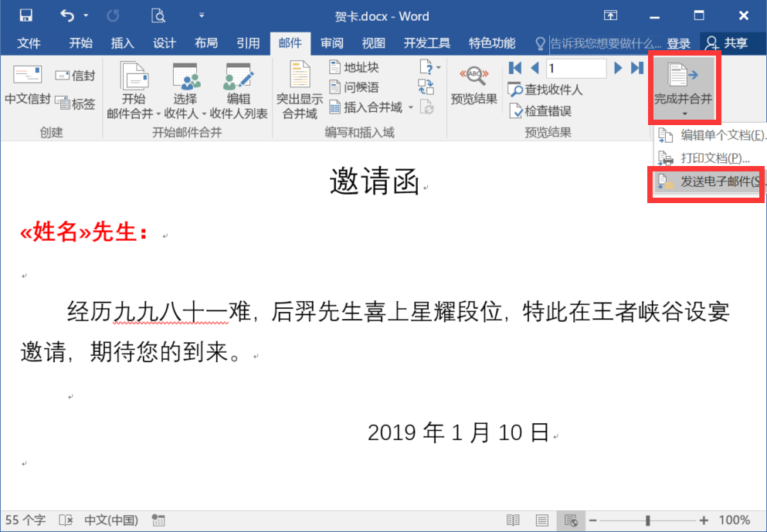Click the Tell Me search box

[x=606, y=43]
